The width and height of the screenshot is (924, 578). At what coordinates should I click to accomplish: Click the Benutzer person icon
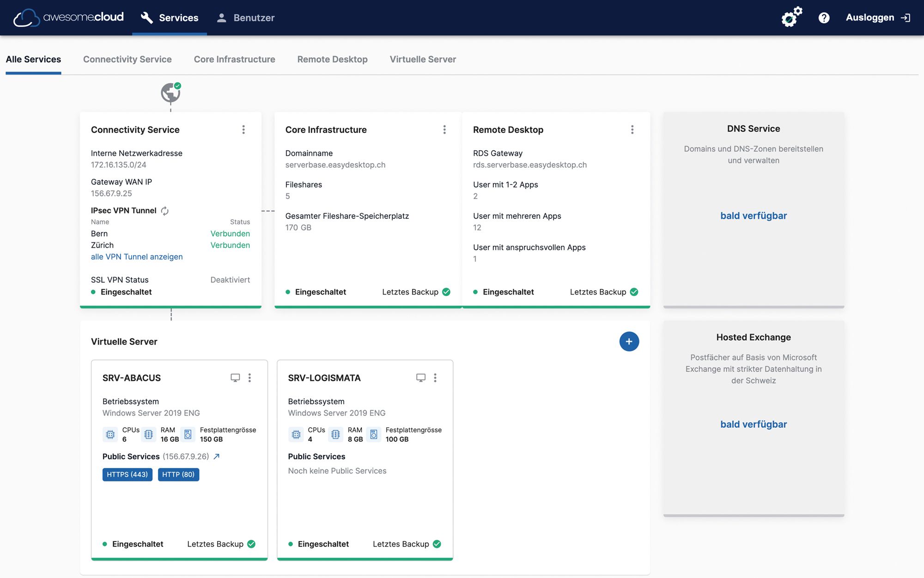click(221, 18)
